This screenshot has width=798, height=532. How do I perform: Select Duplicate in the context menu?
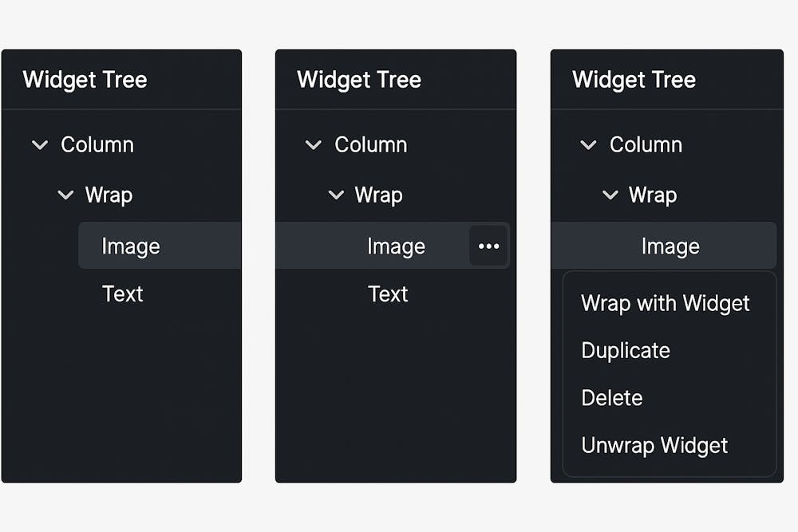pos(626,350)
